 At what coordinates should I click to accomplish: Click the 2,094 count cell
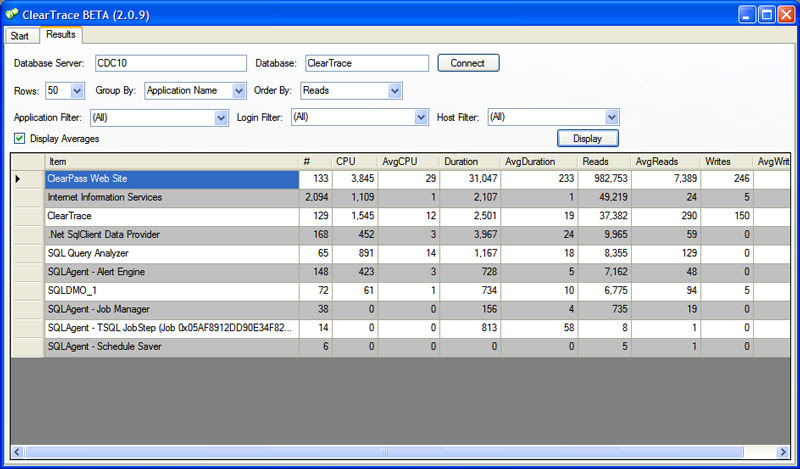tap(316, 198)
